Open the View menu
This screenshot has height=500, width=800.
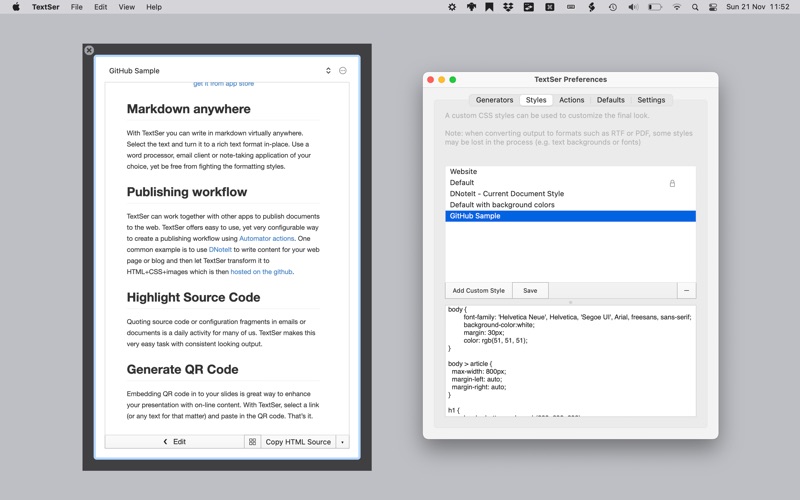[126, 7]
